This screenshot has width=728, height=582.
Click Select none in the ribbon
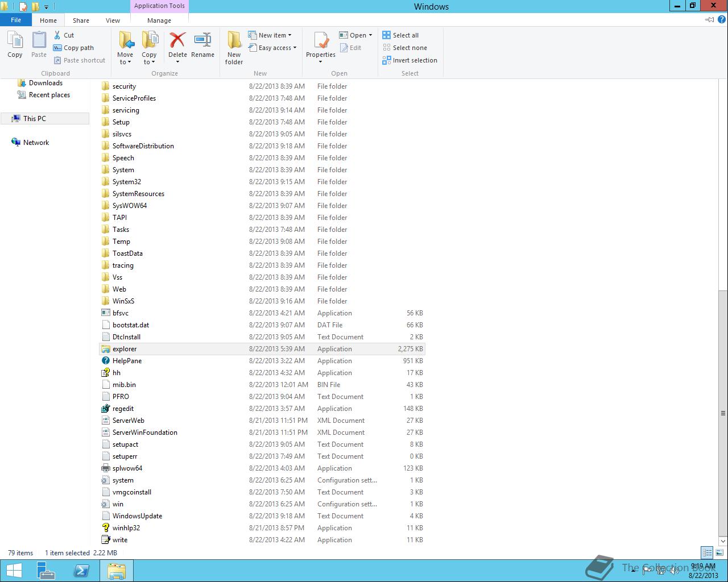[x=405, y=48]
